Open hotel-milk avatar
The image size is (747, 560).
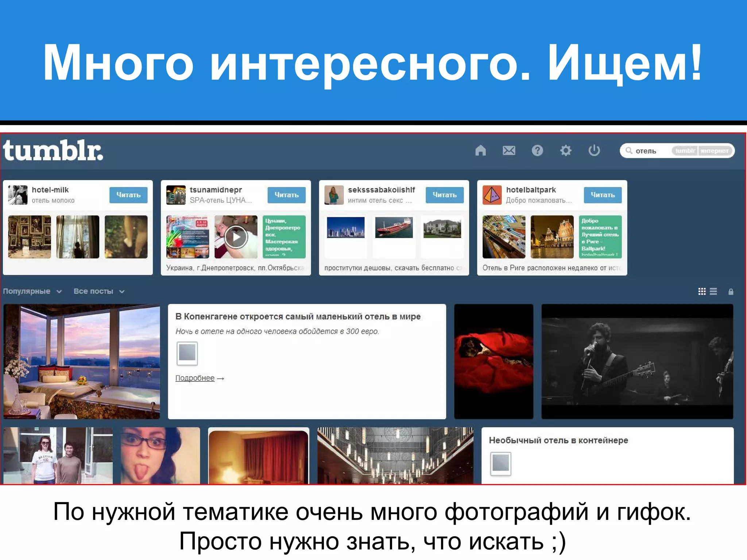[x=18, y=195]
